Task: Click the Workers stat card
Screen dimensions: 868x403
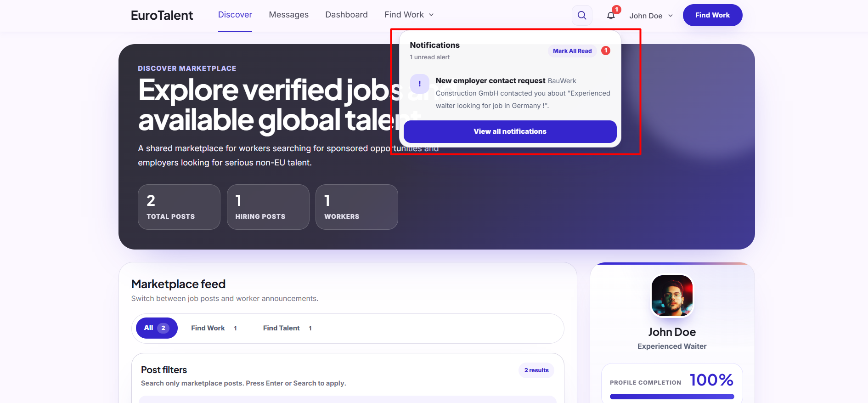Action: (357, 207)
